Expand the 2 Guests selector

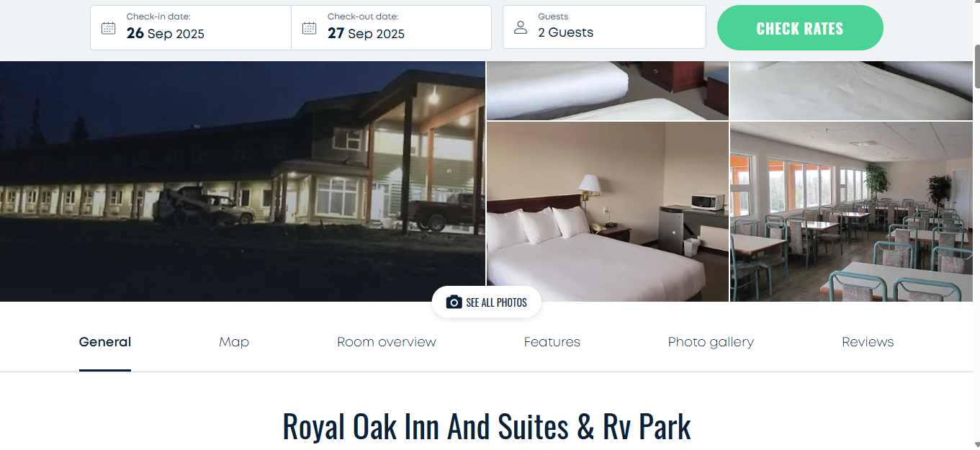[604, 27]
